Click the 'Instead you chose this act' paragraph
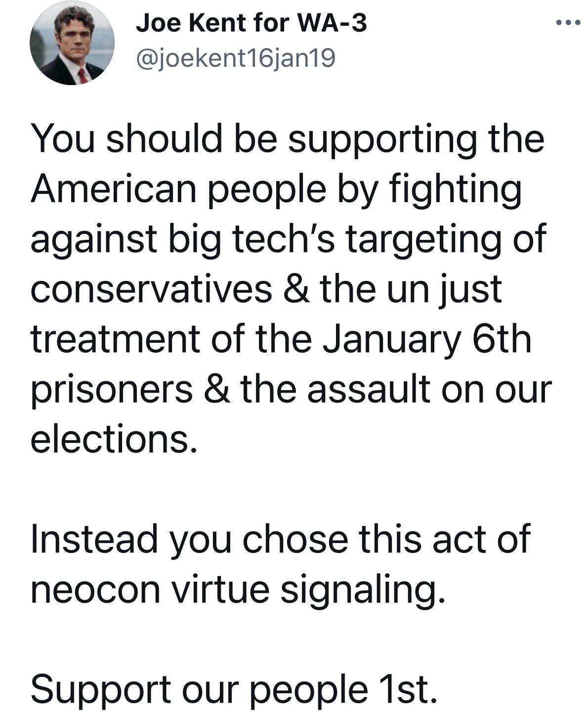This screenshot has width=588, height=723. 281,563
